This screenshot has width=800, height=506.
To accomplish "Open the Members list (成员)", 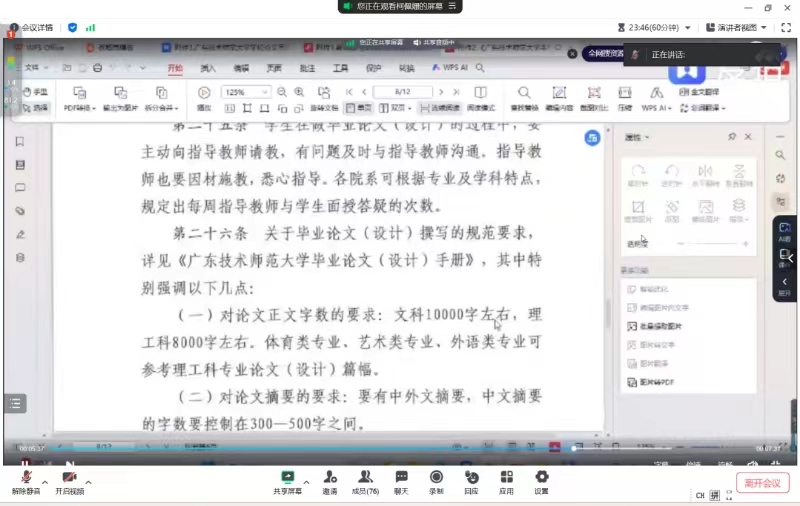I will [367, 479].
